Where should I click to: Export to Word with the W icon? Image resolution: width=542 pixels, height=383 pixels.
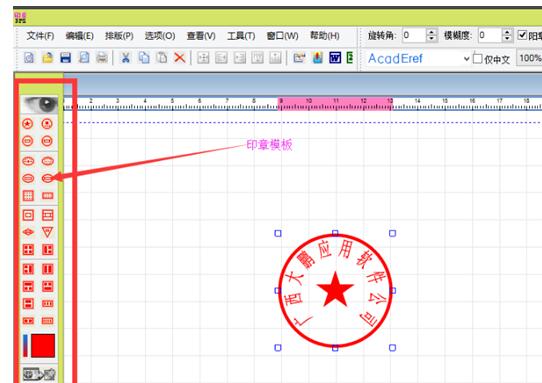pos(335,58)
